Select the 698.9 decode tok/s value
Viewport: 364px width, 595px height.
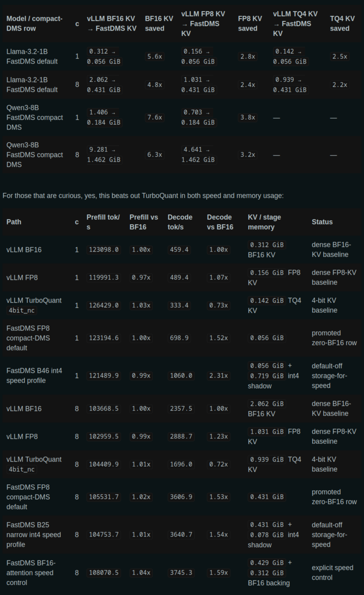pos(179,338)
